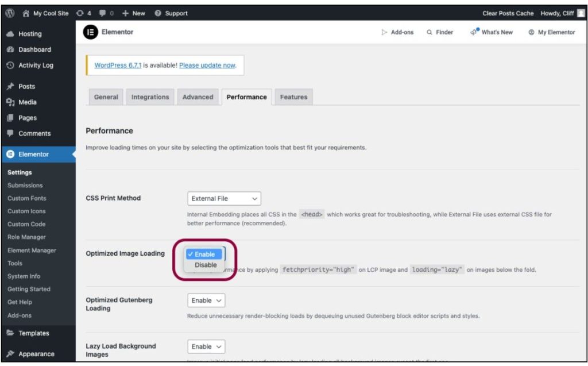Click the Finder magnifier icon
Image resolution: width=588 pixels, height=366 pixels.
430,32
